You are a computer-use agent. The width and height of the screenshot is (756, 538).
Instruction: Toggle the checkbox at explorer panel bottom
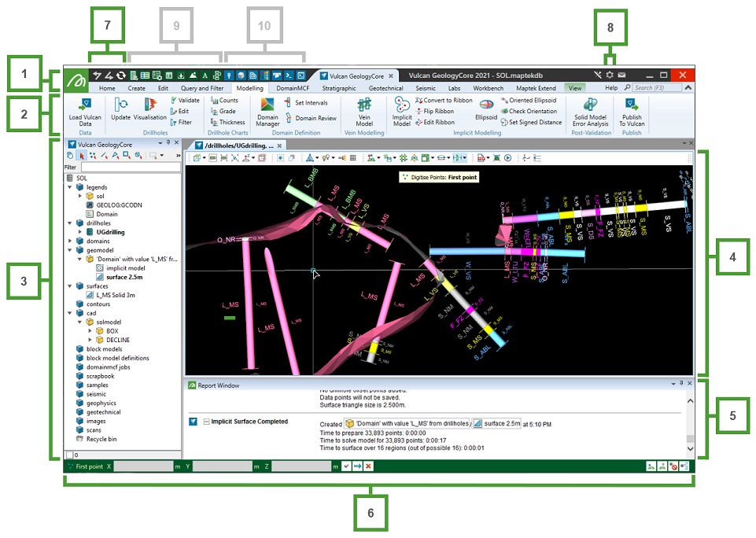coord(69,455)
